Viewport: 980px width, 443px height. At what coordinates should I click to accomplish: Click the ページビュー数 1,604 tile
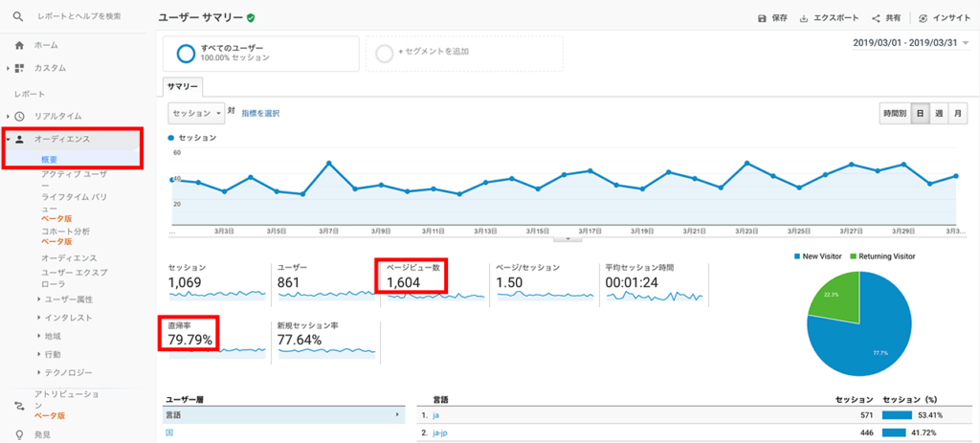point(435,284)
